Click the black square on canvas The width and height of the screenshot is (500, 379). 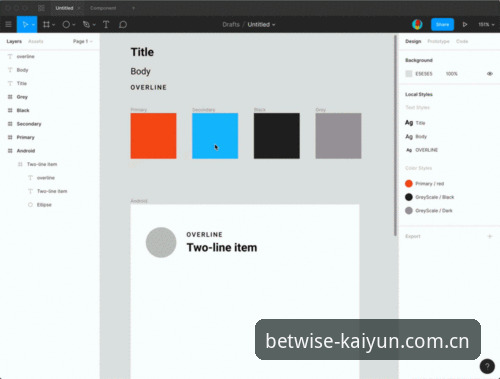pos(277,136)
